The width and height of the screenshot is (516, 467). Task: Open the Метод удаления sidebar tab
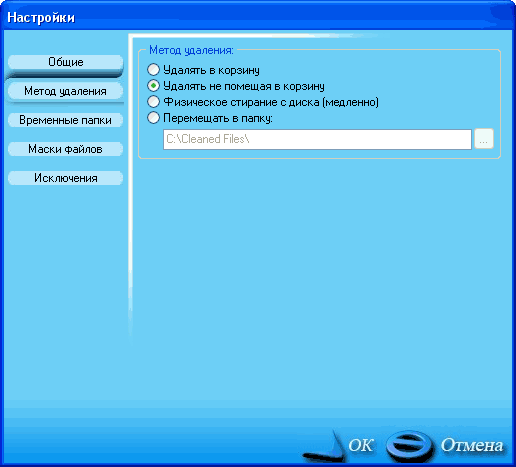66,91
